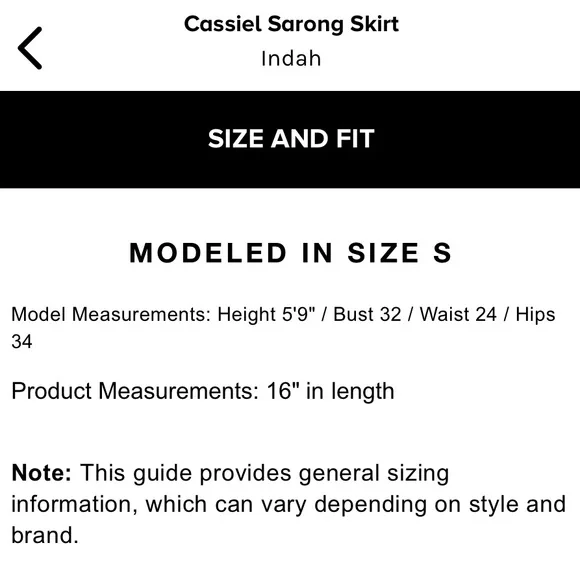Click the 34 hips value
The height and width of the screenshot is (580, 580).
(x=22, y=341)
